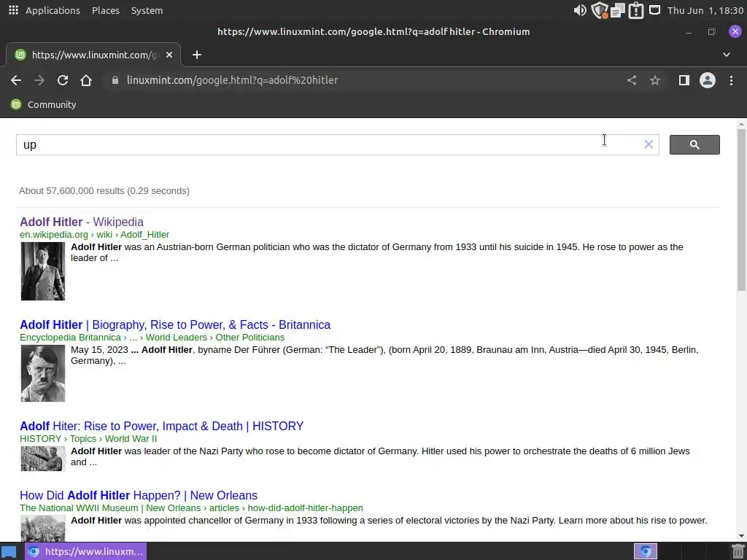Select Chromium window in bottom taskbar
Screen dimensions: 747x560
coord(86,551)
